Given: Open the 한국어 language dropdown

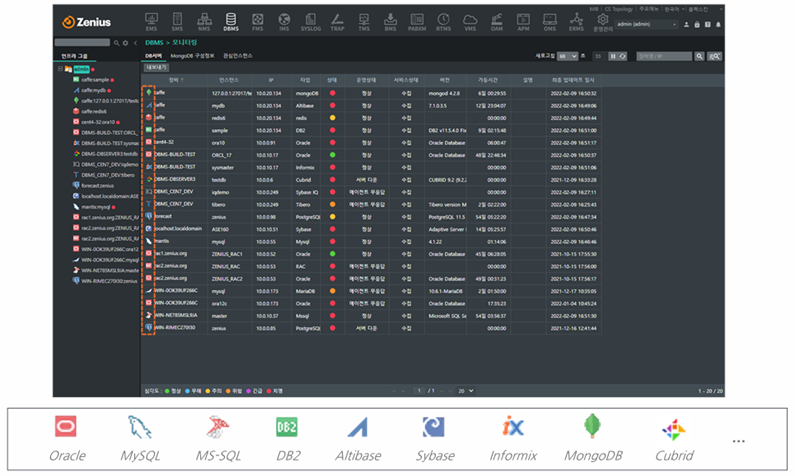Looking at the screenshot, I should [675, 9].
